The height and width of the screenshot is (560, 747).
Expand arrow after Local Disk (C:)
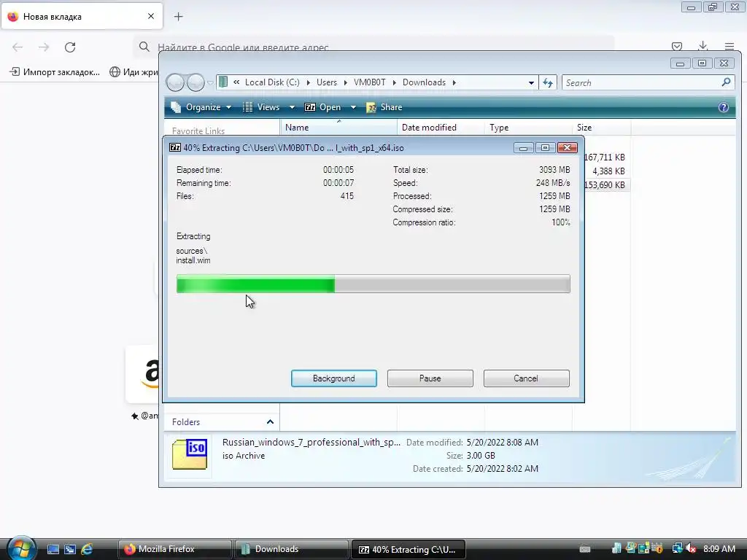(x=309, y=82)
